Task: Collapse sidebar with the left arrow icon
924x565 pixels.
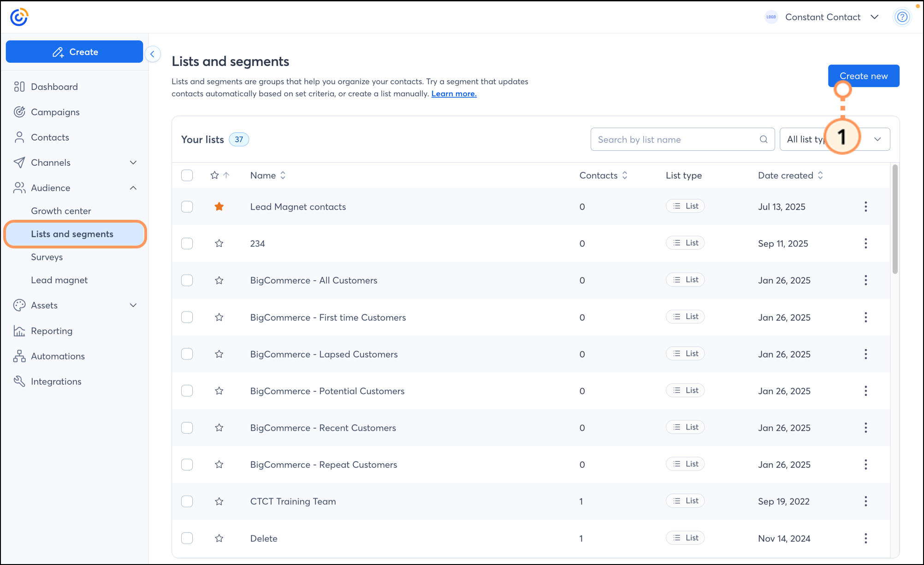Action: [153, 54]
